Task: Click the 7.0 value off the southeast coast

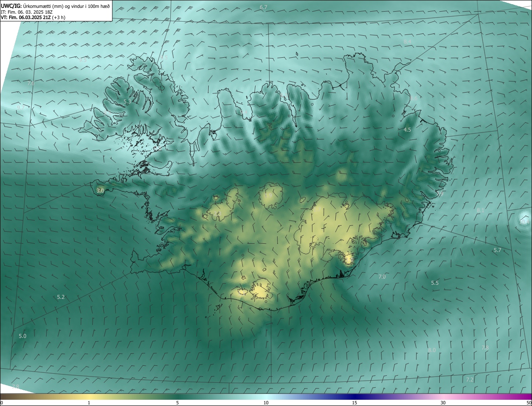Action: coord(382,276)
